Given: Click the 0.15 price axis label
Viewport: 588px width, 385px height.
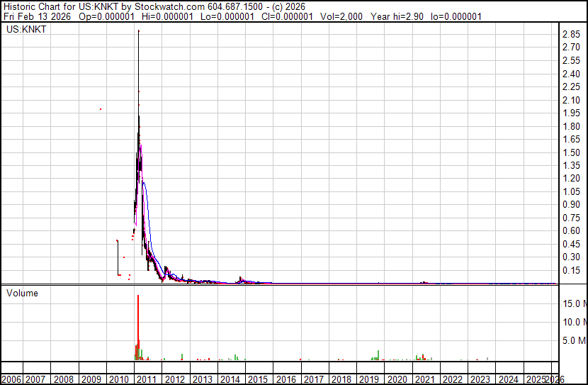Looking at the screenshot, I should (571, 271).
